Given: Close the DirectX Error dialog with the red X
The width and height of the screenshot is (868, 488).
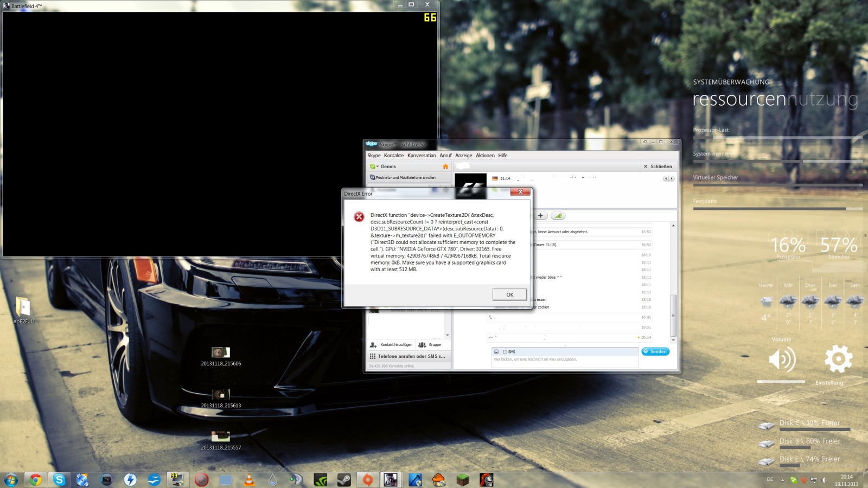Looking at the screenshot, I should coord(520,192).
